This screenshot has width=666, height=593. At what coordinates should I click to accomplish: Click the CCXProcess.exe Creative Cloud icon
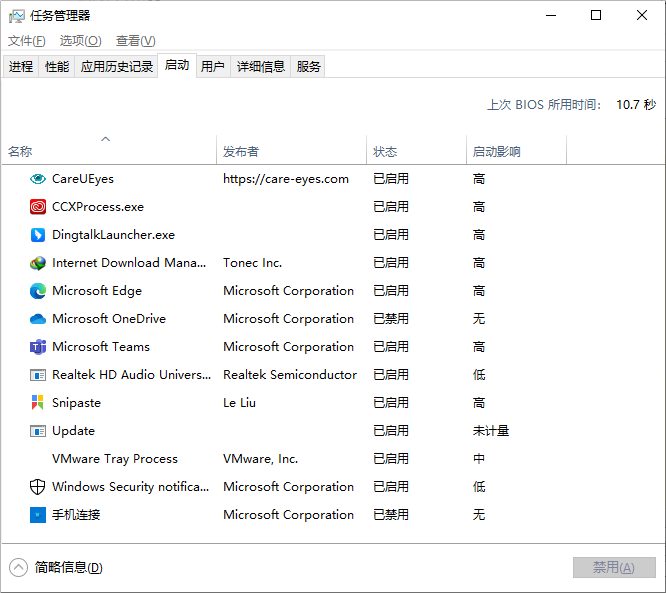pyautogui.click(x=38, y=207)
